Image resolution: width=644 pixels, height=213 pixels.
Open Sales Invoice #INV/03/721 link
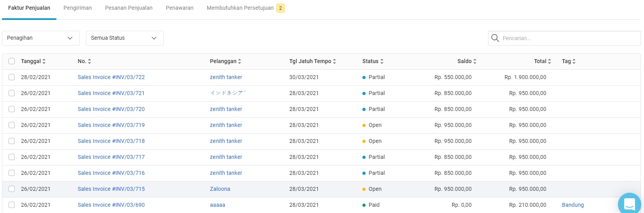click(111, 93)
